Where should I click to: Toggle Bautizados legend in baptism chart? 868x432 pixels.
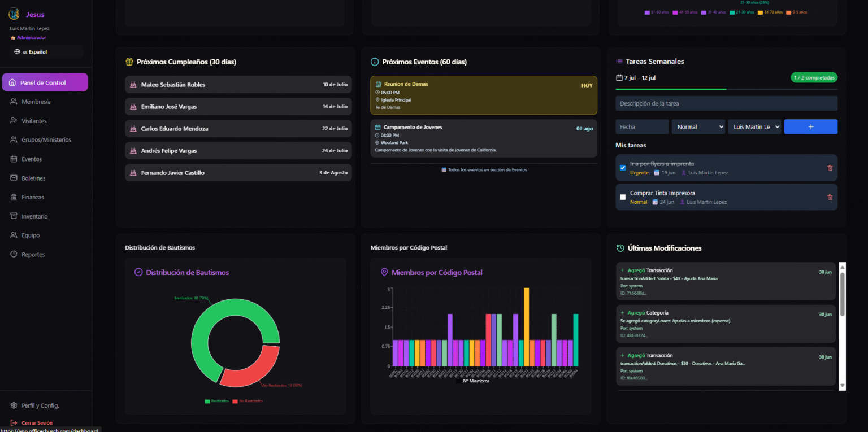pyautogui.click(x=216, y=401)
